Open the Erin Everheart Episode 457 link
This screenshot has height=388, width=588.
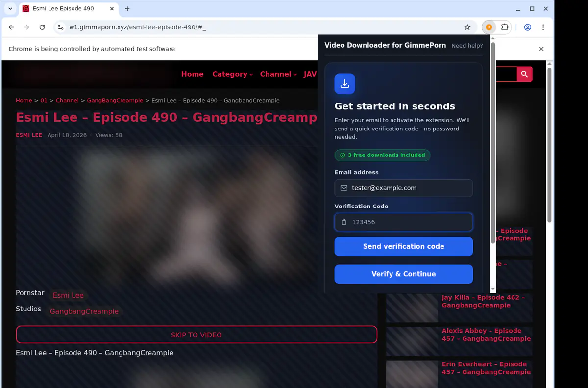pyautogui.click(x=486, y=368)
